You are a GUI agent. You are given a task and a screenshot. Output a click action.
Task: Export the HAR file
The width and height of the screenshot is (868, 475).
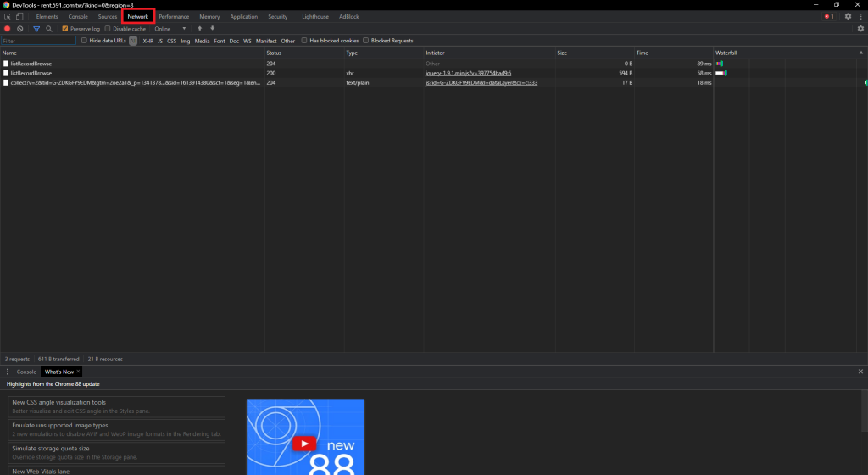(212, 29)
